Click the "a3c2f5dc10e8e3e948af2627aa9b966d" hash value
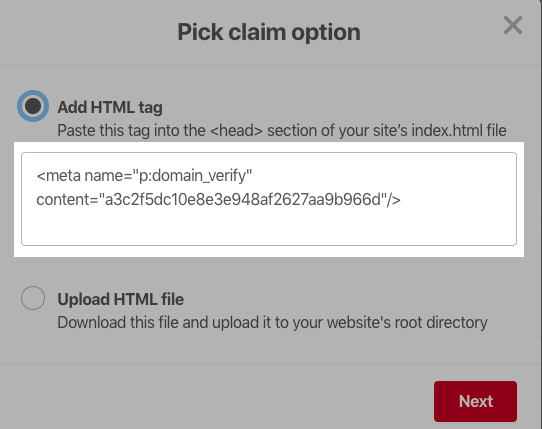 [x=243, y=200]
